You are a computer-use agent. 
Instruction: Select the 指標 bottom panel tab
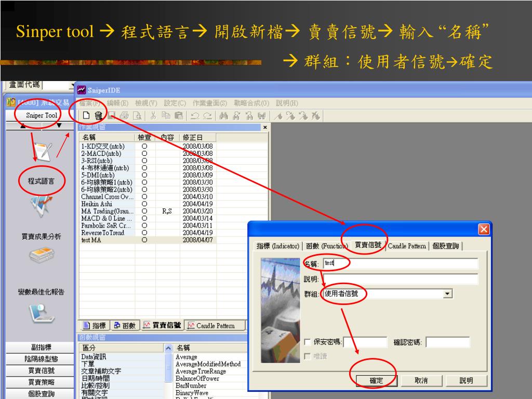95,326
